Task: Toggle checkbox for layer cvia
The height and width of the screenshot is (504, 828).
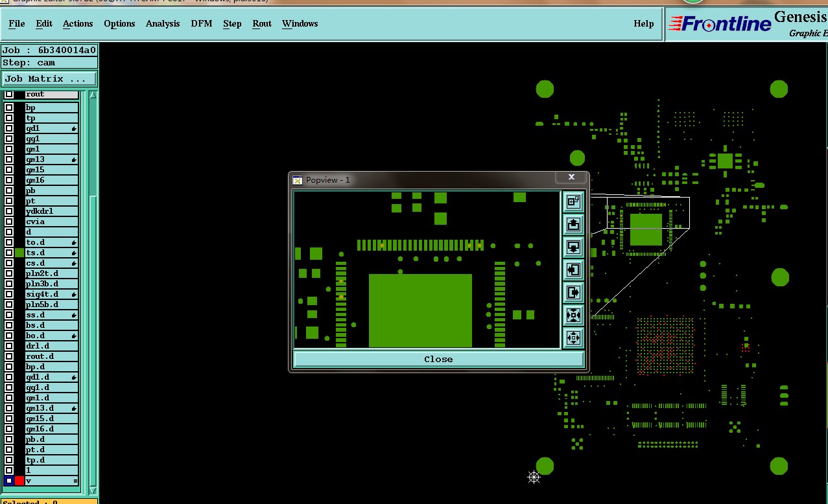Action: tap(9, 222)
